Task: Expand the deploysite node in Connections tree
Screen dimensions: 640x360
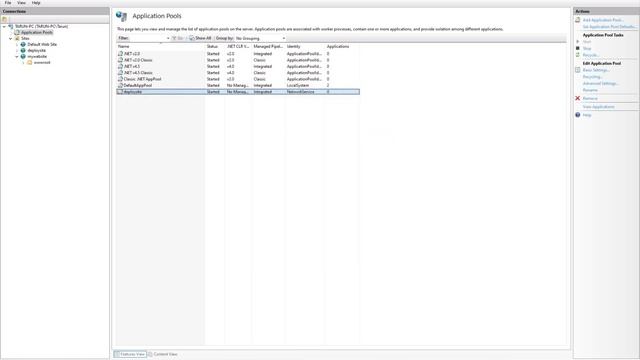Action: pyautogui.click(x=17, y=50)
